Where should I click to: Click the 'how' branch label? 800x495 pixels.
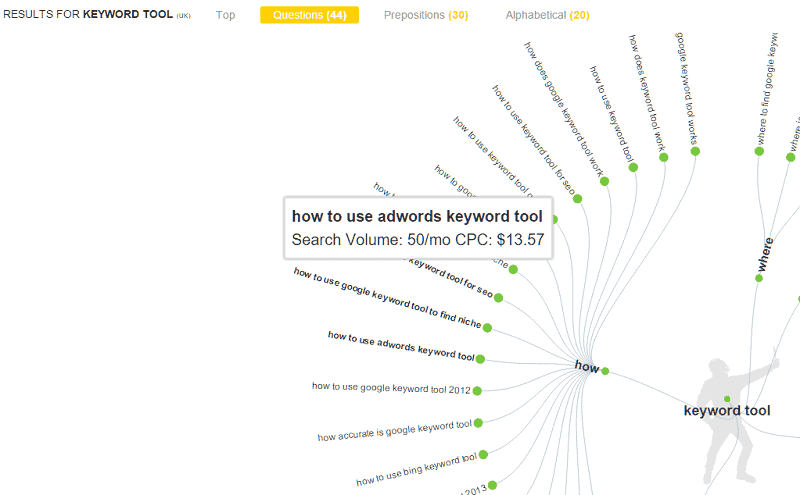click(586, 367)
